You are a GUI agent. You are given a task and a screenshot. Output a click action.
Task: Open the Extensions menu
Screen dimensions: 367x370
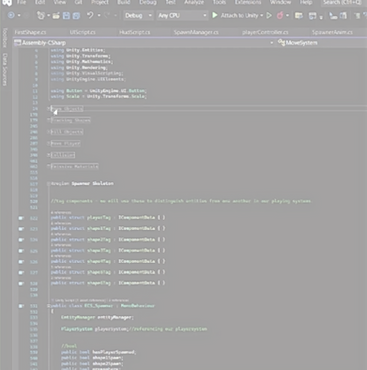point(248,2)
